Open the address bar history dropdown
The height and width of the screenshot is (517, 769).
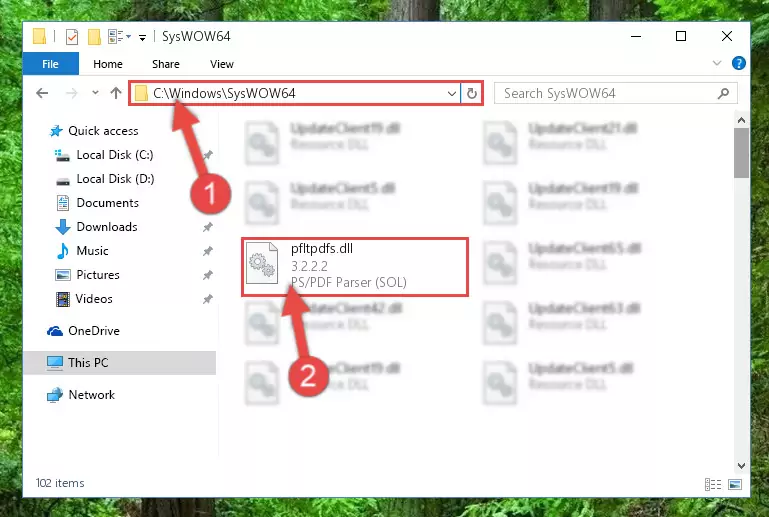point(452,93)
